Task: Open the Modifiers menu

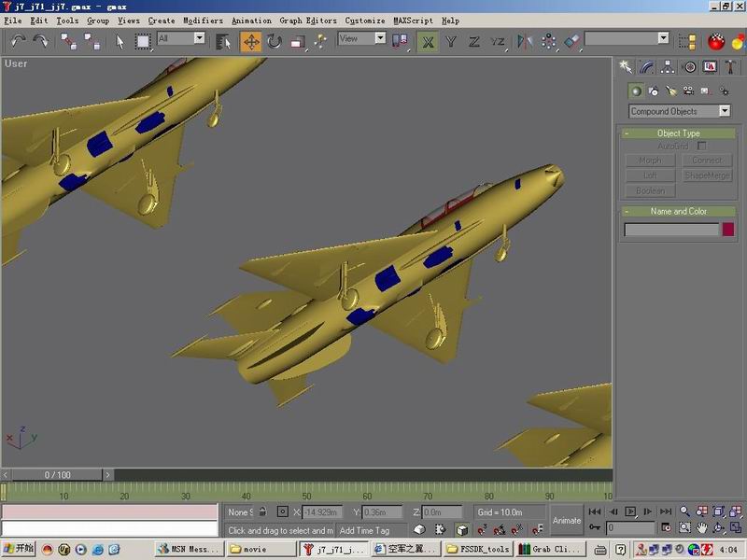Action: pos(203,20)
